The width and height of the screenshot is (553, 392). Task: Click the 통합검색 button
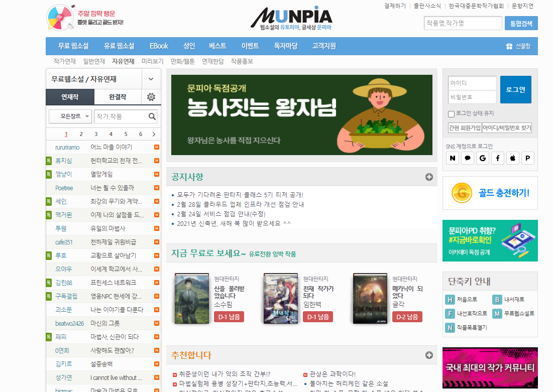click(521, 23)
